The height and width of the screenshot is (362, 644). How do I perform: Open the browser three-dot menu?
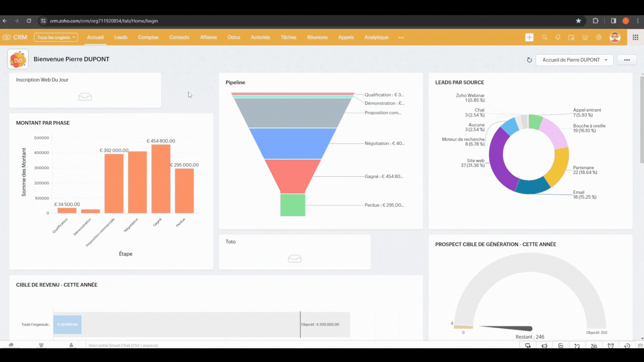pyautogui.click(x=638, y=21)
